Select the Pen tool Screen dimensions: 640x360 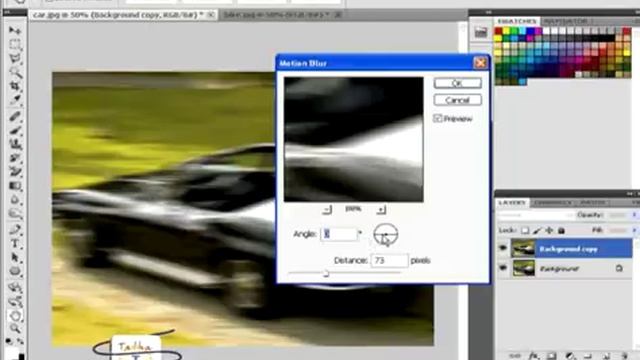click(x=15, y=230)
